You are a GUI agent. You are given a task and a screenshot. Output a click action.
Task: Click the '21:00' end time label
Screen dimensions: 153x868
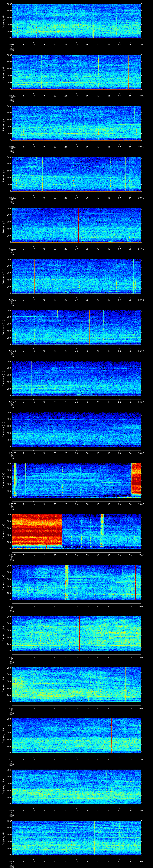pos(141,249)
